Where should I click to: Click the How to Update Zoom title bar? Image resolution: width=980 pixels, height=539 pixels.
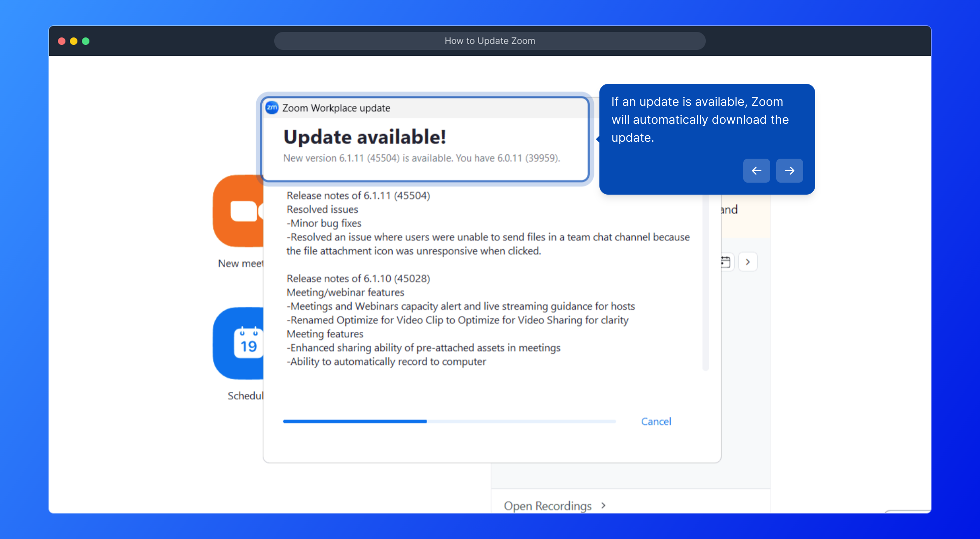click(x=490, y=41)
